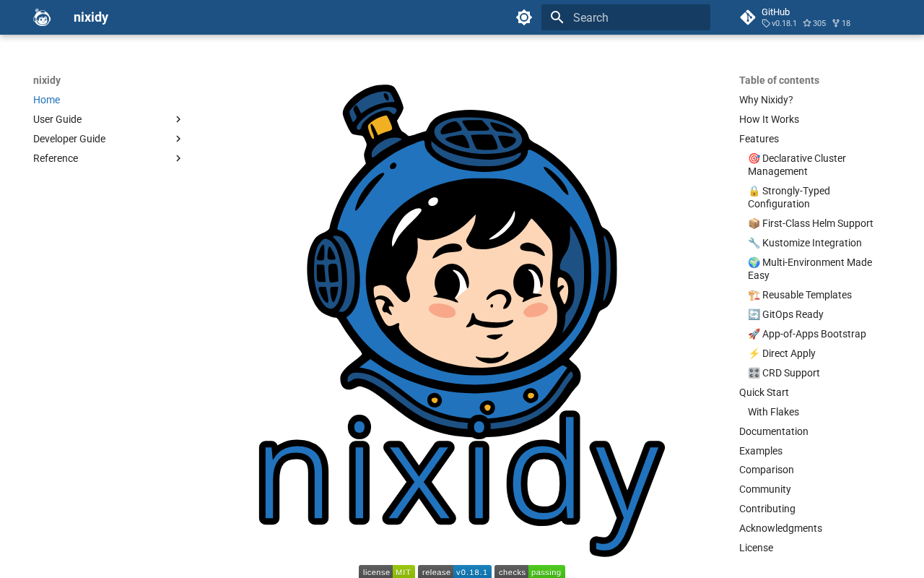924x578 pixels.
Task: Click the 305 stars count
Action: pos(814,23)
